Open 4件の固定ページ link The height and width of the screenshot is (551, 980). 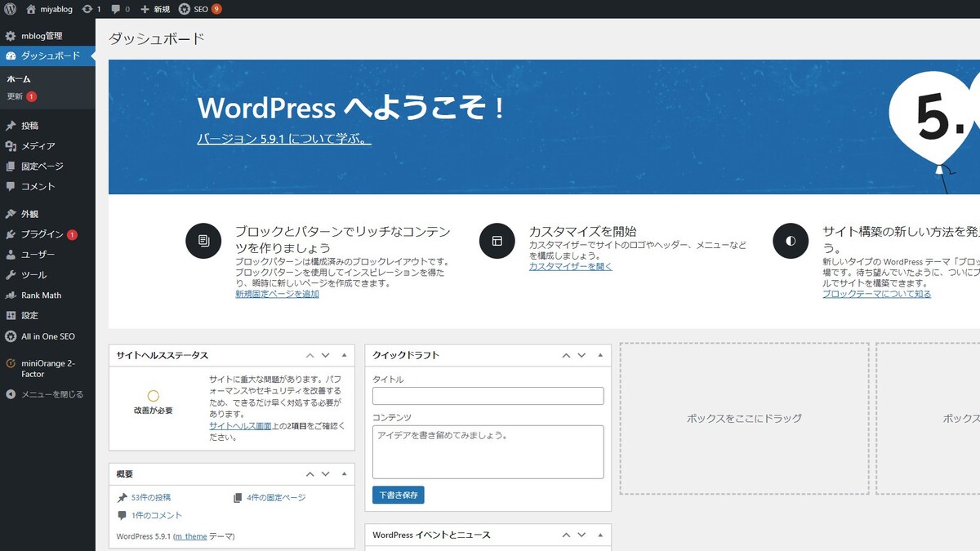pos(276,497)
